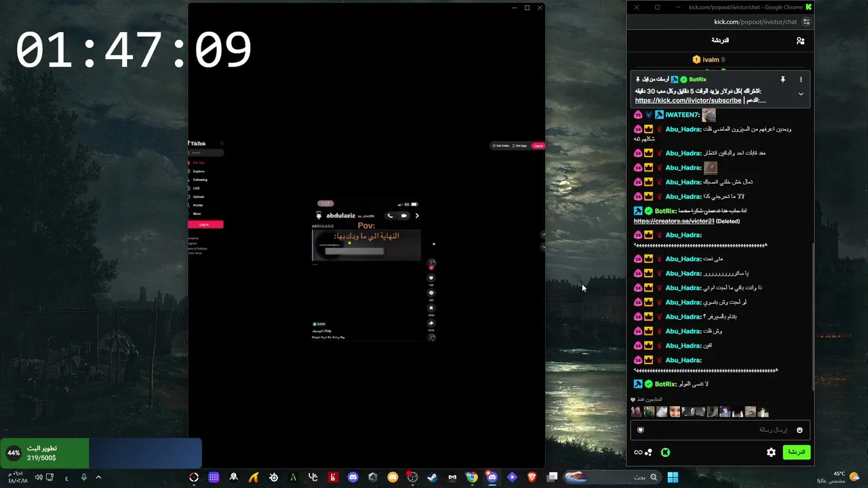Click the shield icon in chat input

[x=640, y=430]
